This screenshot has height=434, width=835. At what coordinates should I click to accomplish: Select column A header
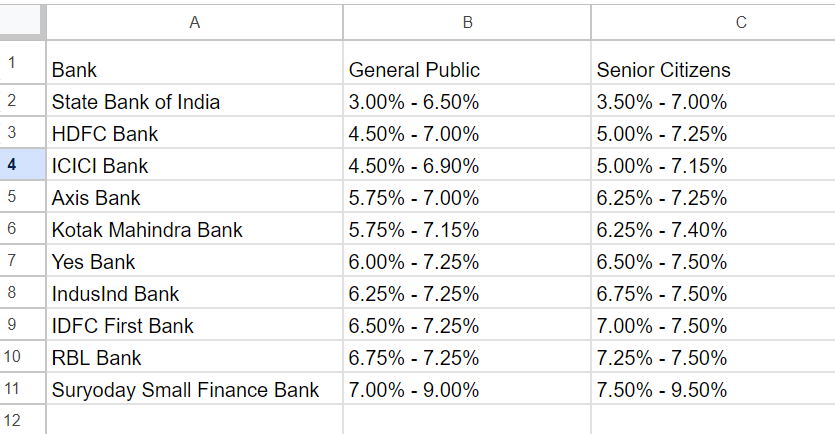pyautogui.click(x=194, y=21)
